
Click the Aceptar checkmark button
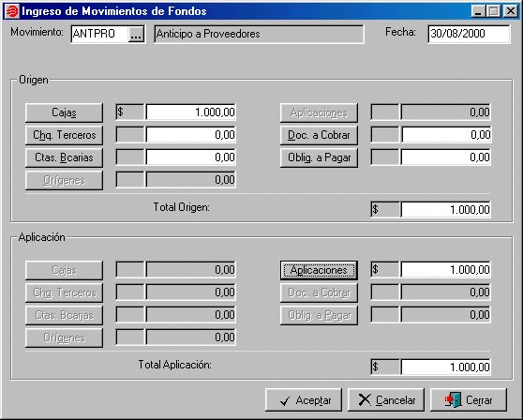pos(304,399)
